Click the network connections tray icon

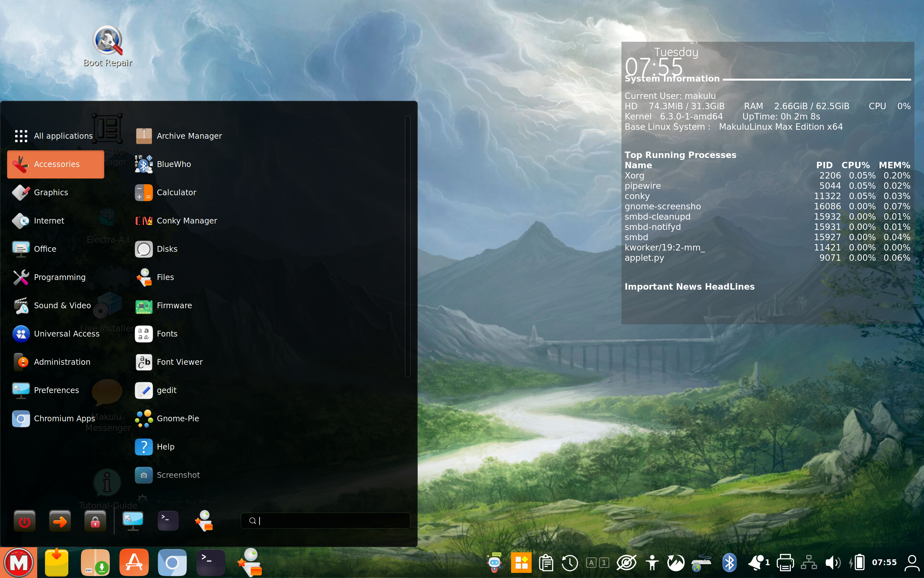[x=809, y=562]
